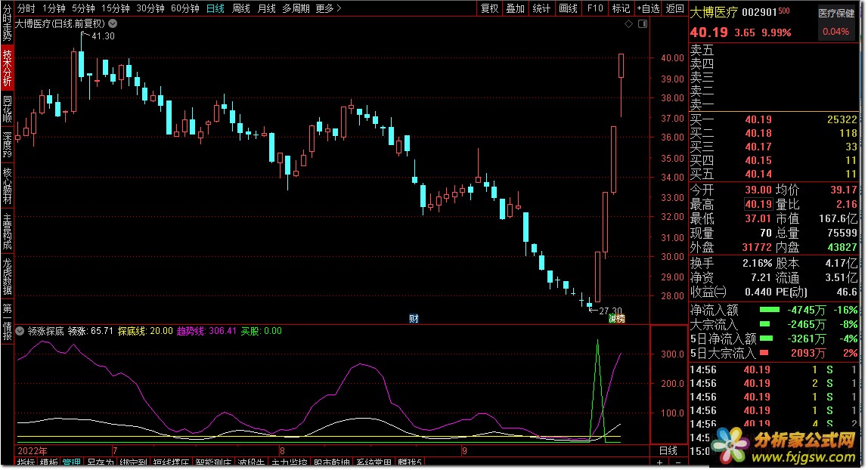Open the chart title dropdown arrow beside 前复权
The image size is (868, 470).
(113, 23)
